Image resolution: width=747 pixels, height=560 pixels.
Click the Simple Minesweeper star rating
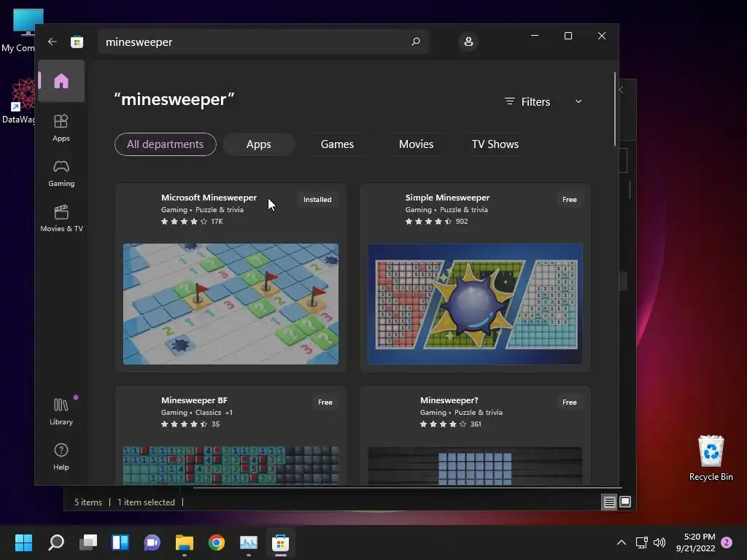[428, 222]
